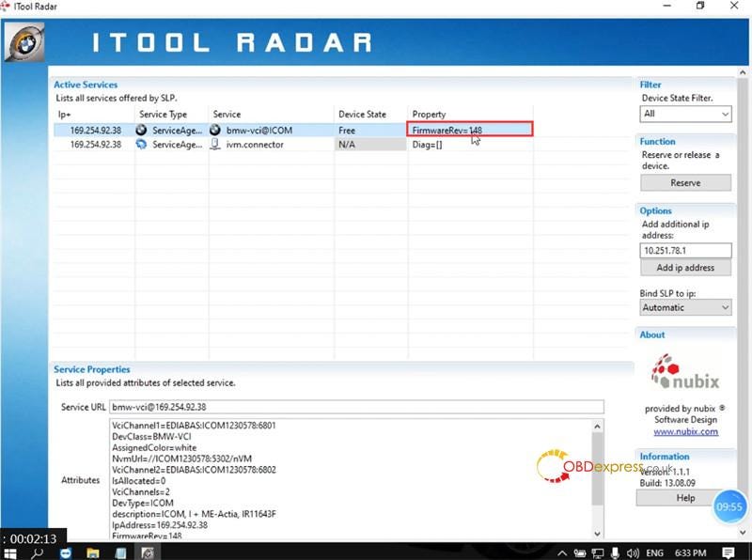The width and height of the screenshot is (752, 560).
Task: Click the ServiceAgent icon in bmw-vci@ICOM row
Action: (141, 130)
